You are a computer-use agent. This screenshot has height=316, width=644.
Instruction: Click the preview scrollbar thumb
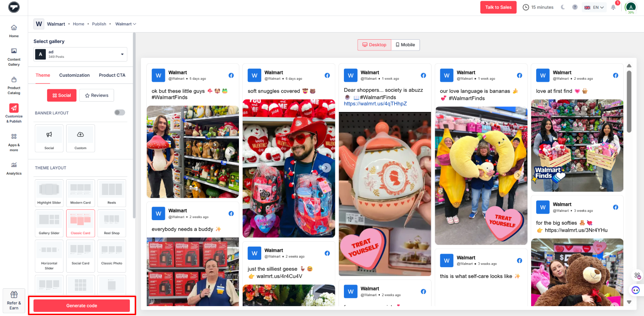click(629, 101)
